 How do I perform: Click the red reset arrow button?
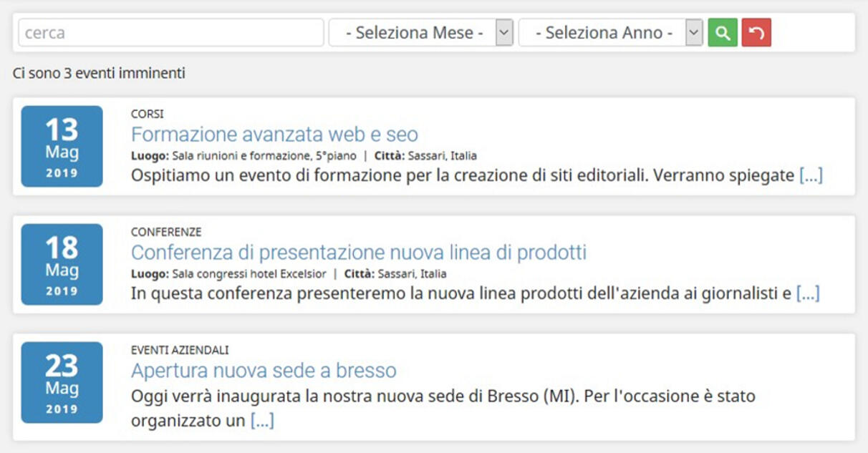pos(756,33)
